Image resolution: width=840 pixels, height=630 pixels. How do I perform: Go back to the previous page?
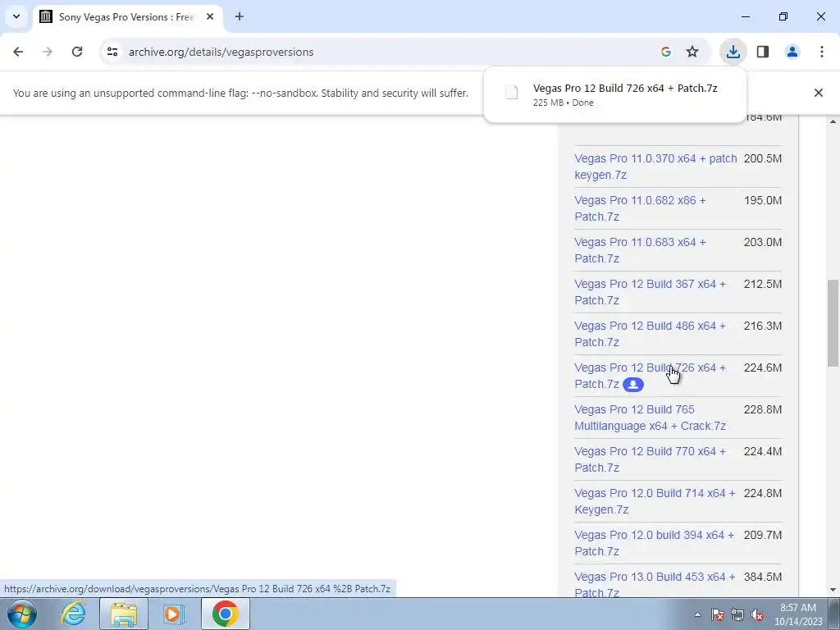[x=18, y=52]
